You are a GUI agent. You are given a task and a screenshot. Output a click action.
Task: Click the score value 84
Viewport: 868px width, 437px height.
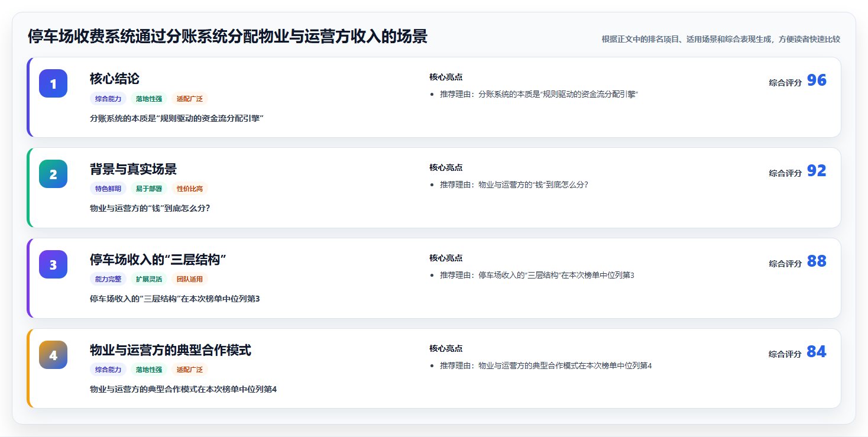pyautogui.click(x=817, y=352)
